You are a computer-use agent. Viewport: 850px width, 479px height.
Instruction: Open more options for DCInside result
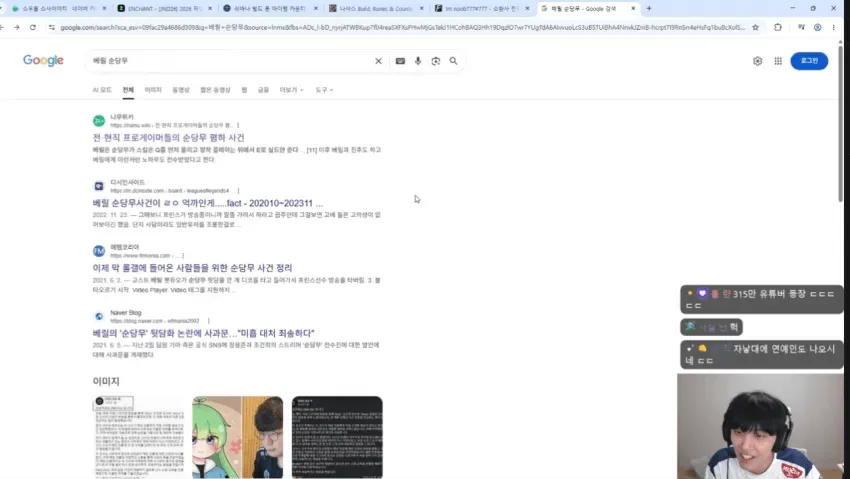(239, 191)
